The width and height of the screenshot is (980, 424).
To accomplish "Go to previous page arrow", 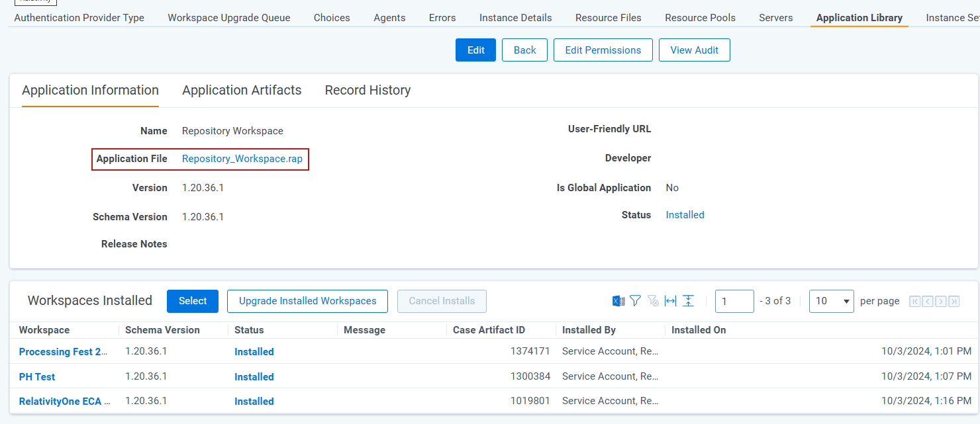I will 928,302.
